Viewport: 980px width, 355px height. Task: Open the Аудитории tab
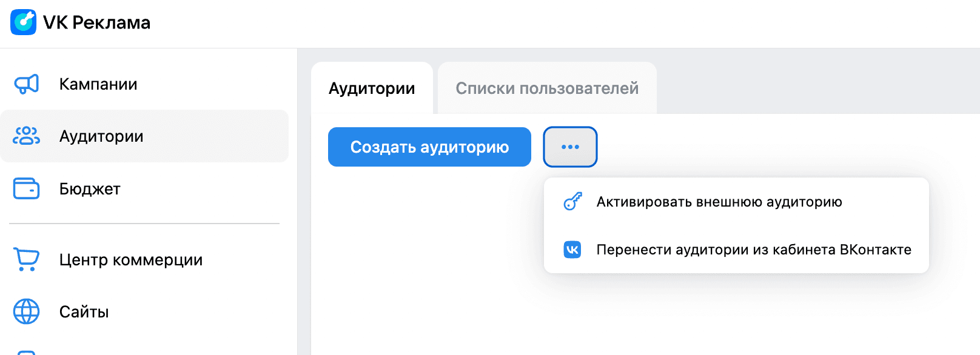click(x=372, y=88)
